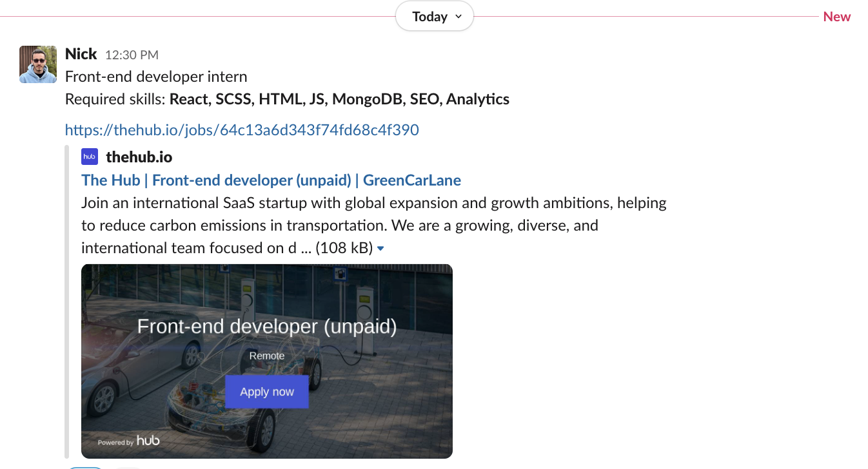
Task: Collapse the link preview with blue caret
Action: tap(380, 249)
